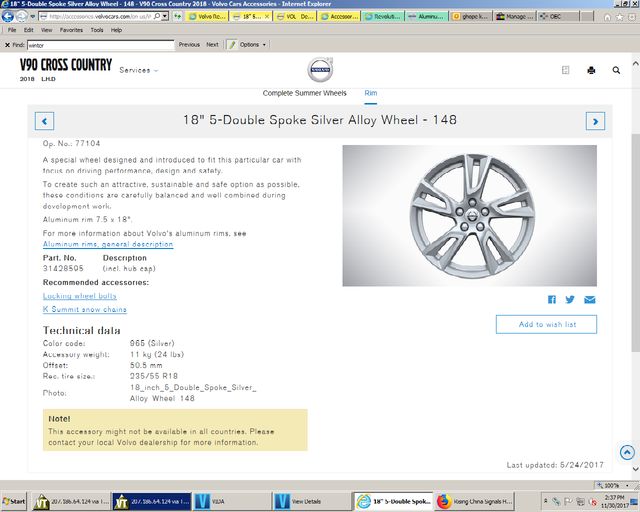Switch to the 'Aluminu...' browser tab
The image size is (640, 512).
[427, 16]
